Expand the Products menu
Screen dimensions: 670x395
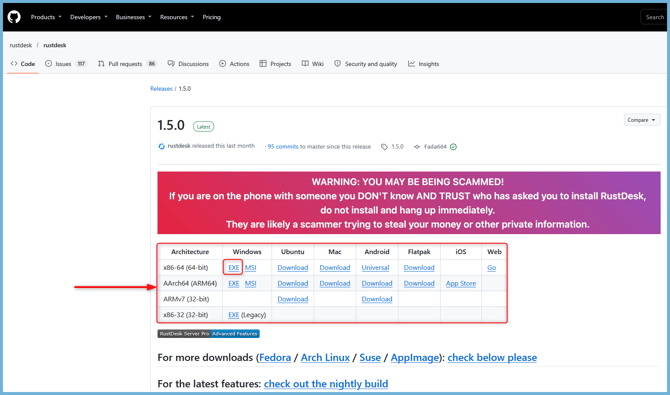pyautogui.click(x=46, y=17)
